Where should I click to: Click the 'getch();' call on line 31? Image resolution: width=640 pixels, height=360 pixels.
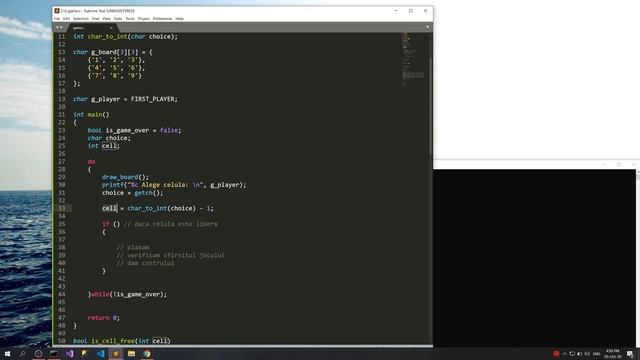click(x=149, y=193)
